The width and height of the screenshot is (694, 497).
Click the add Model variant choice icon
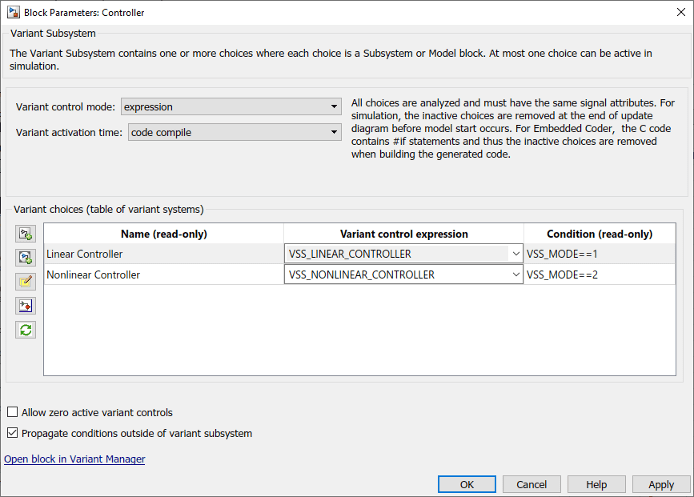coord(25,258)
